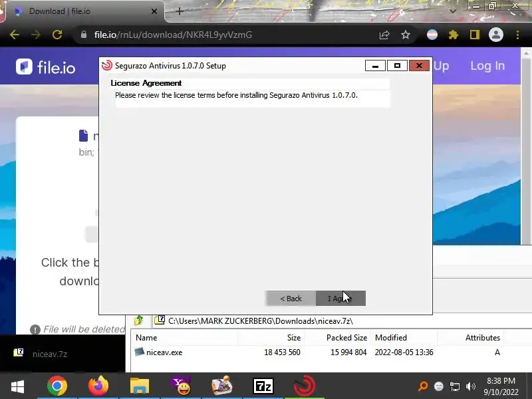Image resolution: width=532 pixels, height=399 pixels.
Task: Bookmark the page with the star icon
Action: pyautogui.click(x=406, y=35)
